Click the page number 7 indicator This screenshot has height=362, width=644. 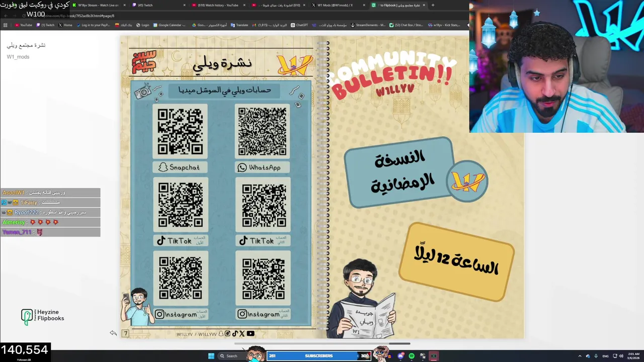125,333
